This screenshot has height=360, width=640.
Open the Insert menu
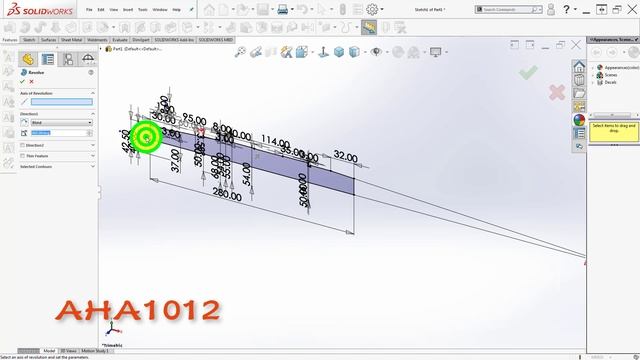128,9
